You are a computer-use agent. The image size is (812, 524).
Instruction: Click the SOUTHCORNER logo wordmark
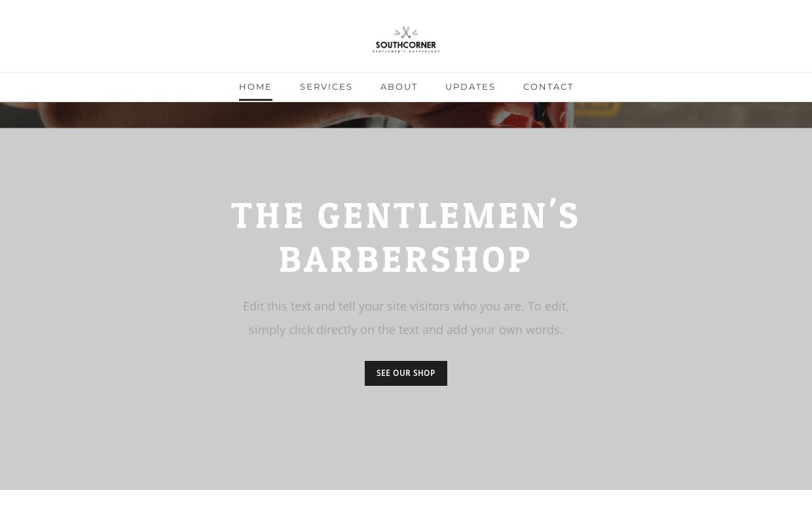(406, 45)
